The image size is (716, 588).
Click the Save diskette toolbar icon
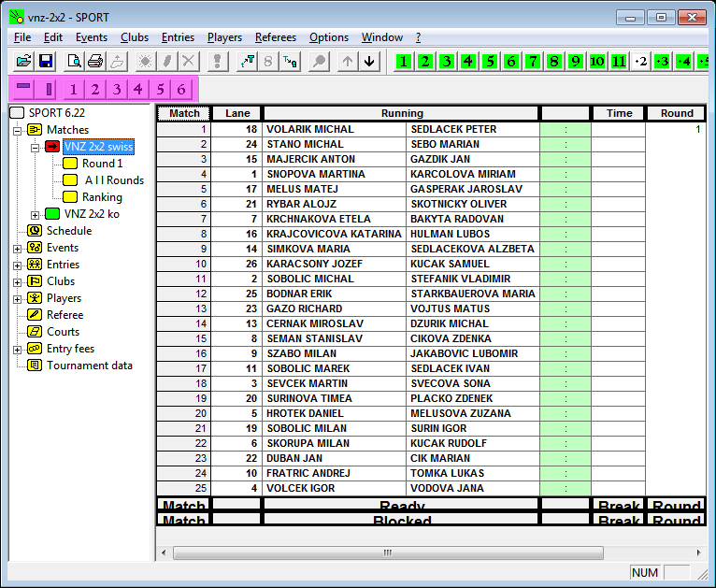[x=46, y=62]
